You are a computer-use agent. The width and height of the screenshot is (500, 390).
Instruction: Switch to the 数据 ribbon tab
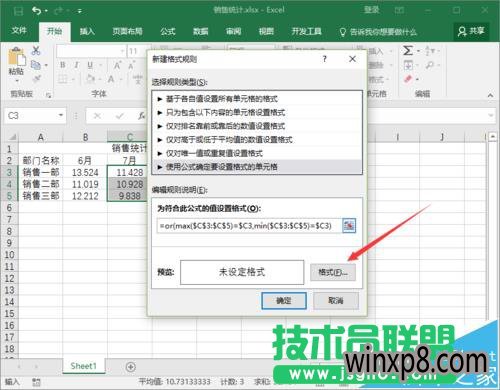(200, 31)
